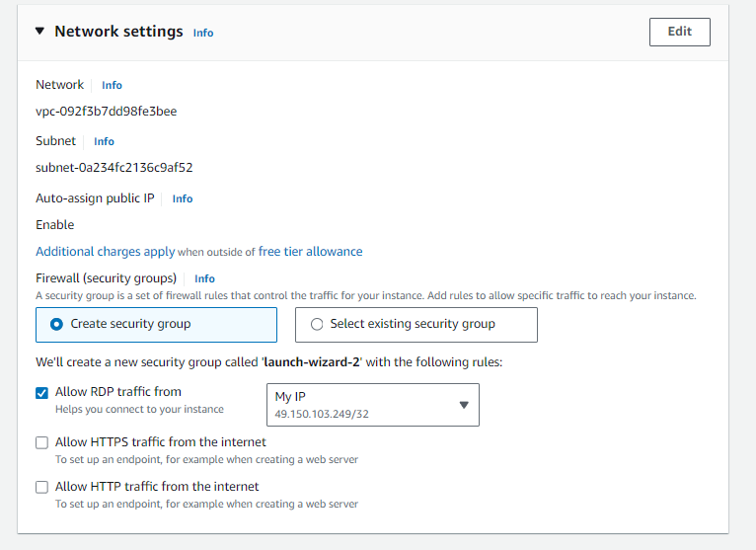Collapse the Network settings section triangle
The width and height of the screenshot is (756, 550).
(40, 32)
